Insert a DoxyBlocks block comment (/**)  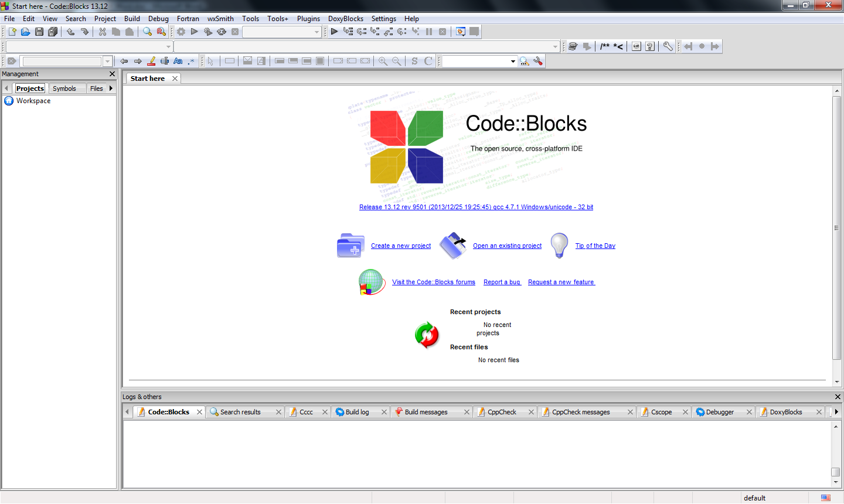click(x=604, y=46)
